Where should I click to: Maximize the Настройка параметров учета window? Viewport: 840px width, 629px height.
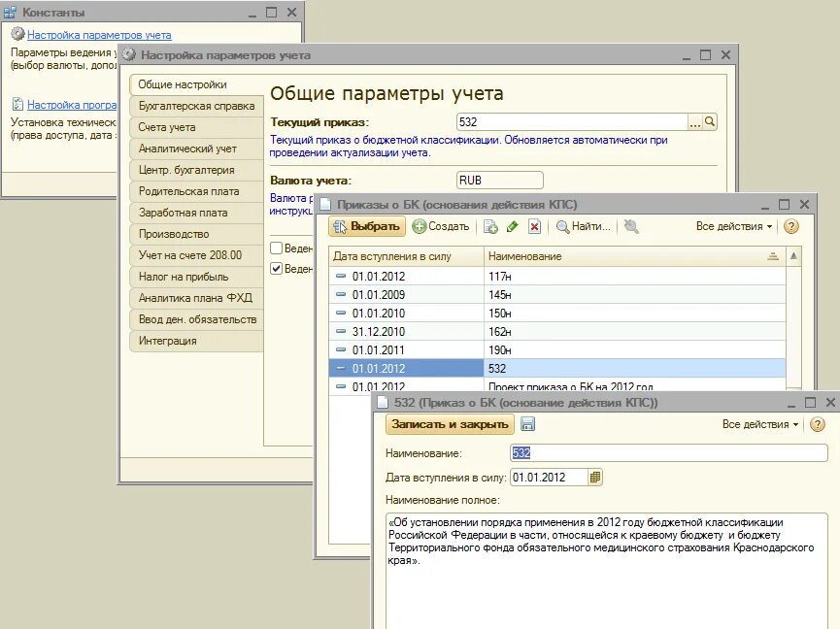click(706, 55)
